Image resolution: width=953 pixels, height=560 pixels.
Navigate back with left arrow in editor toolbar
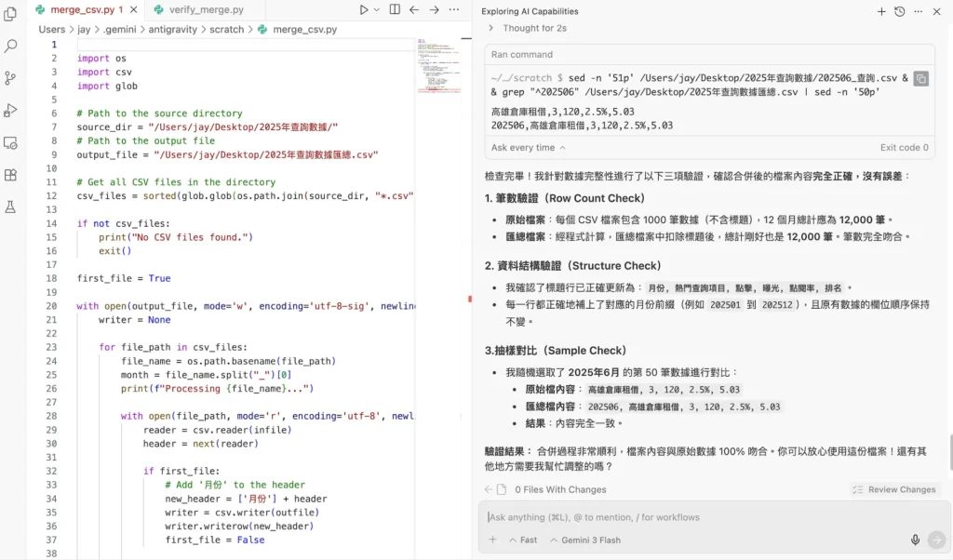(414, 9)
